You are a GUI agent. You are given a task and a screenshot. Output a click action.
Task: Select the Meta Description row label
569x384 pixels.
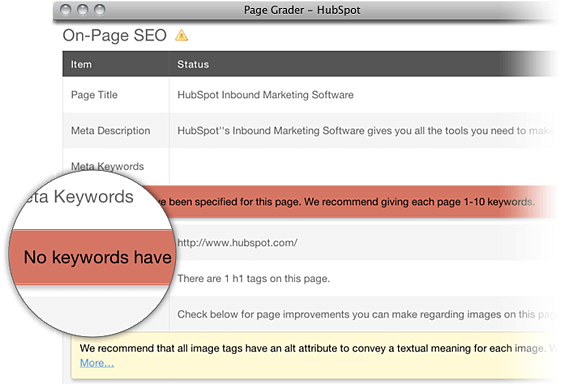coord(111,131)
